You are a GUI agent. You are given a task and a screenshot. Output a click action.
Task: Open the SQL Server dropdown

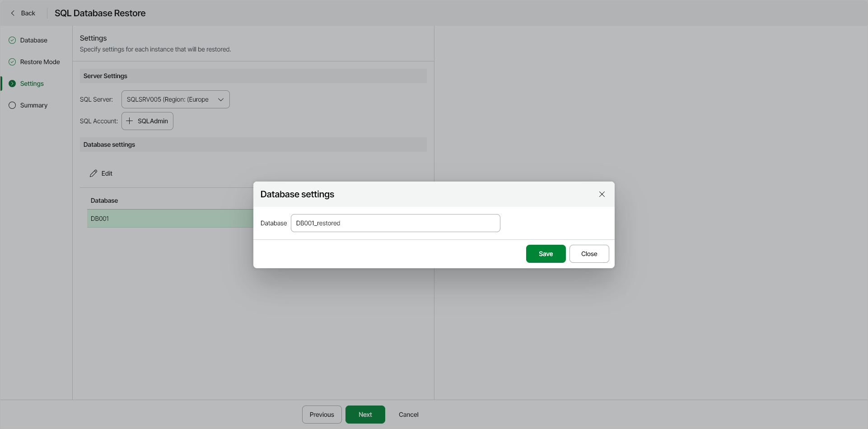tap(175, 99)
